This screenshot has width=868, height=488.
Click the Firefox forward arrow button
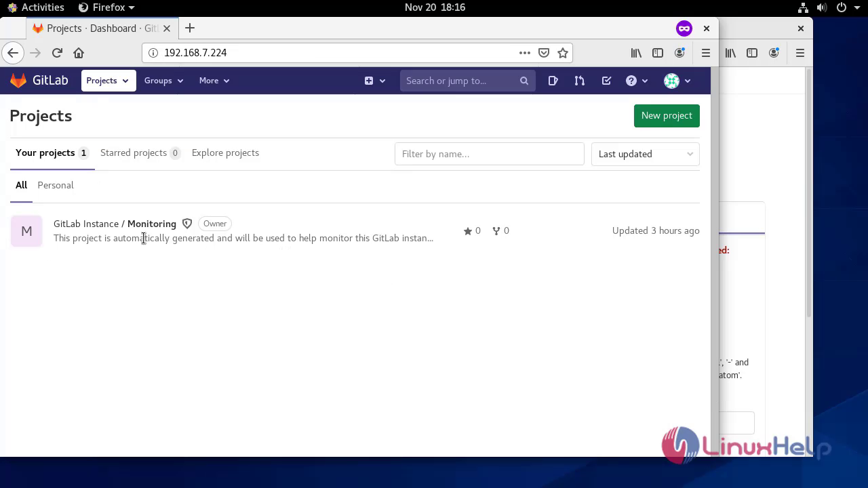coord(35,53)
